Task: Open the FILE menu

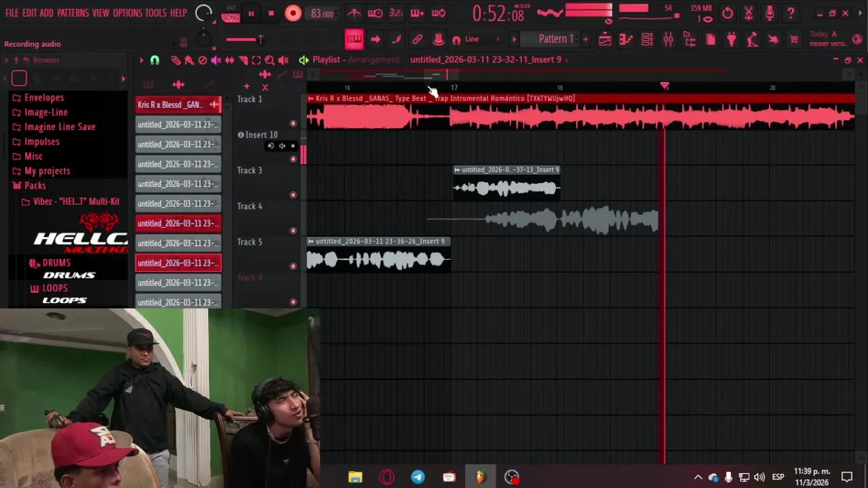Action: [x=12, y=13]
